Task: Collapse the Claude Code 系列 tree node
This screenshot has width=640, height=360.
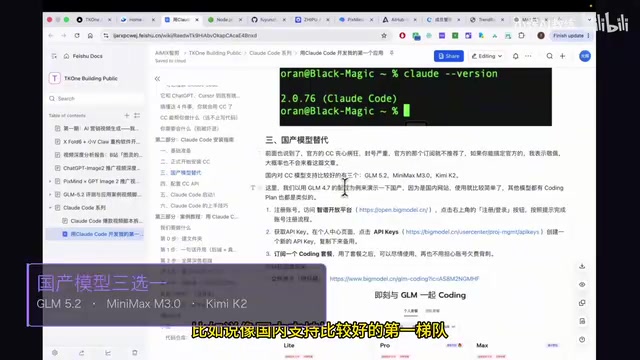Action: click(50, 208)
